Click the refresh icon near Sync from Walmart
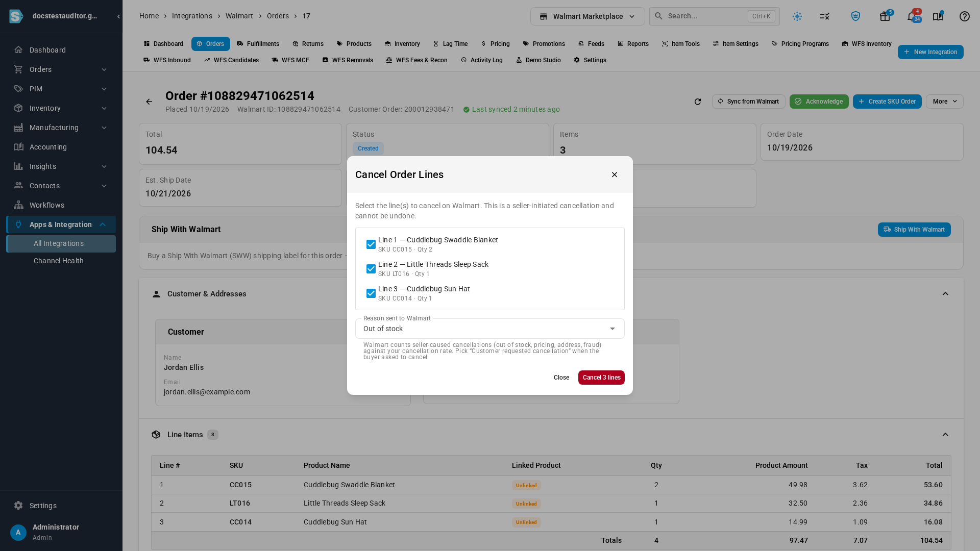This screenshot has height=551, width=980. tap(698, 102)
